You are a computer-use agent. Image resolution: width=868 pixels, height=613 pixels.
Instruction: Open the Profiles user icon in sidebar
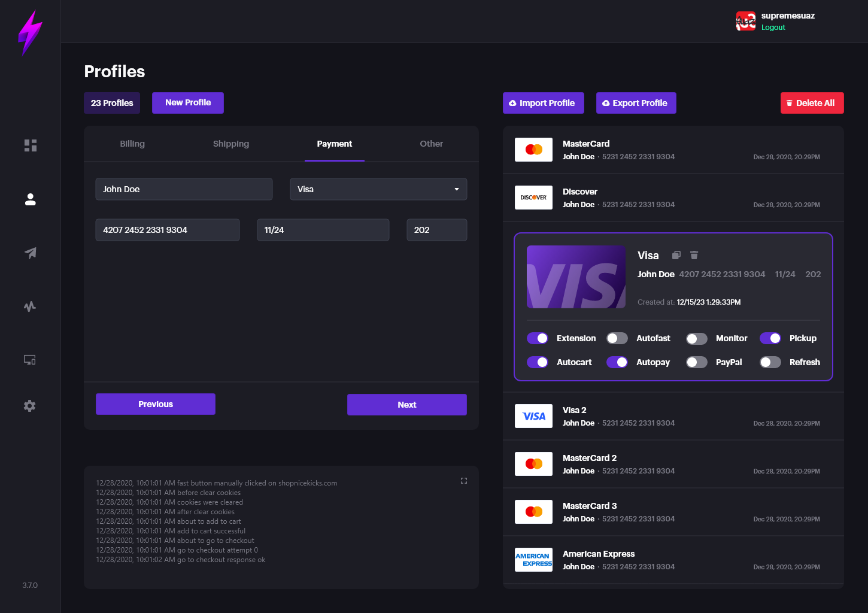[x=31, y=199]
